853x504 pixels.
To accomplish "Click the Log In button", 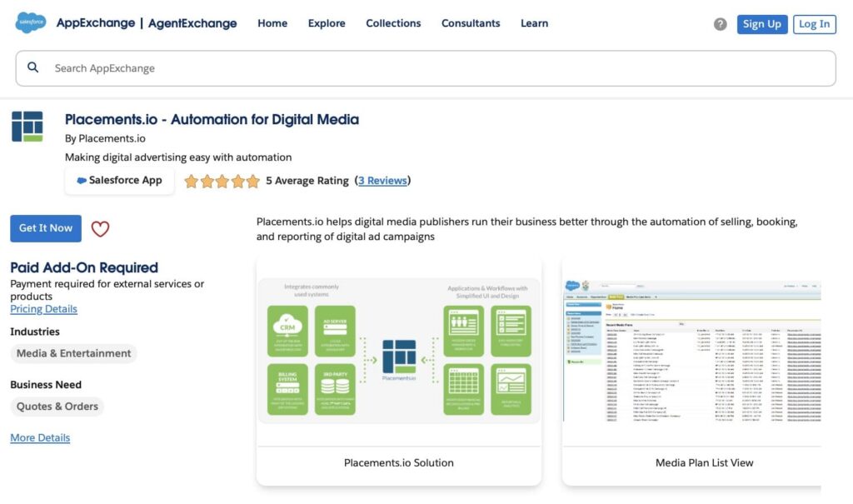I will [x=815, y=24].
